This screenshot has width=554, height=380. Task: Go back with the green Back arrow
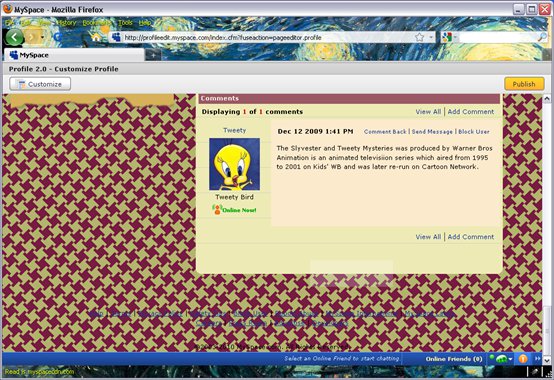point(14,37)
